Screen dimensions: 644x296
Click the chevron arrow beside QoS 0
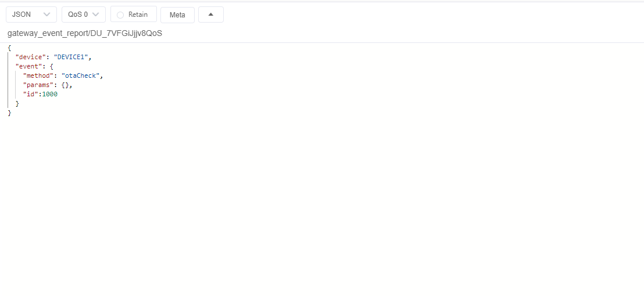tap(96, 15)
